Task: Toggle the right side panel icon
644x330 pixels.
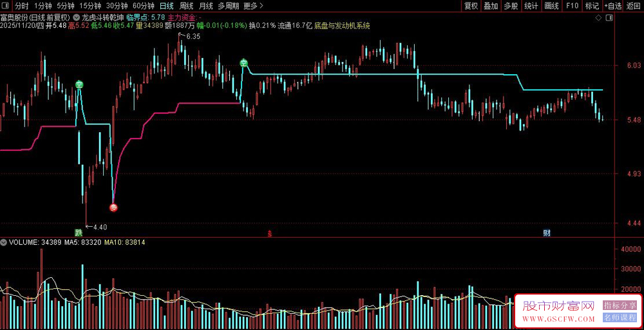Action: [x=609, y=17]
